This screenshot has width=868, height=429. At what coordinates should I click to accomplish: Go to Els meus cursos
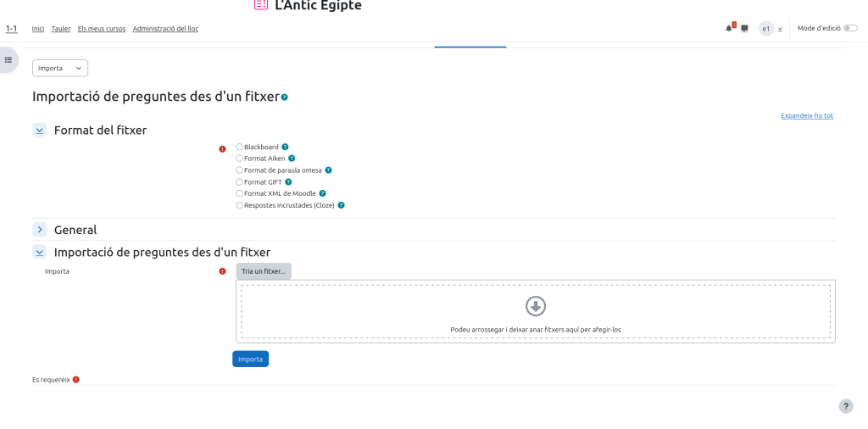102,29
